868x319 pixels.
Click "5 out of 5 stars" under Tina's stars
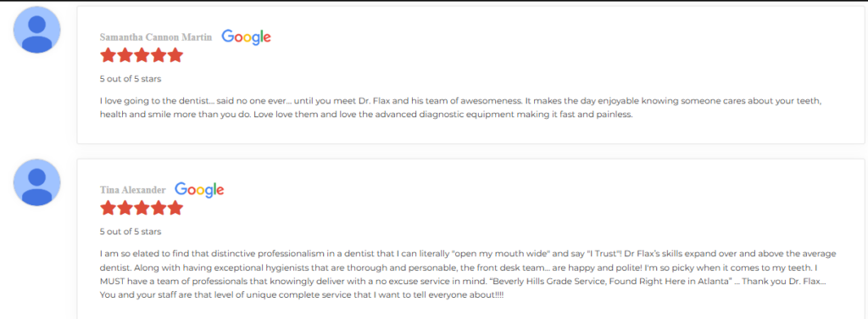[x=131, y=232]
